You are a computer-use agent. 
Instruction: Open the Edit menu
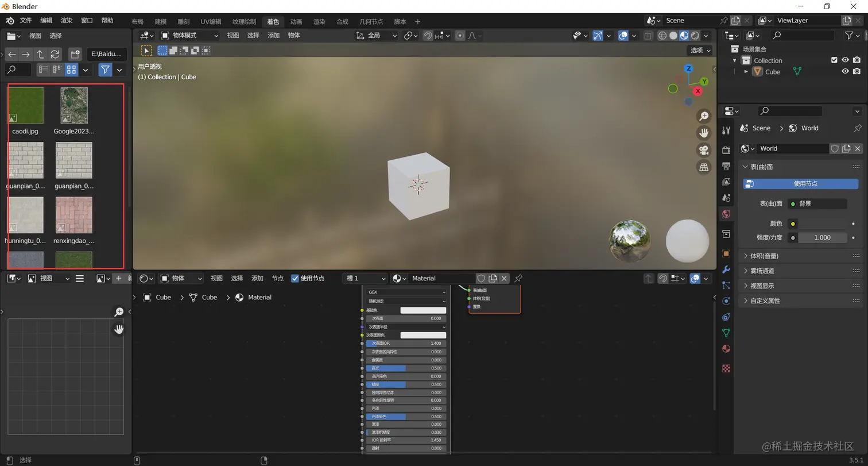coord(46,20)
